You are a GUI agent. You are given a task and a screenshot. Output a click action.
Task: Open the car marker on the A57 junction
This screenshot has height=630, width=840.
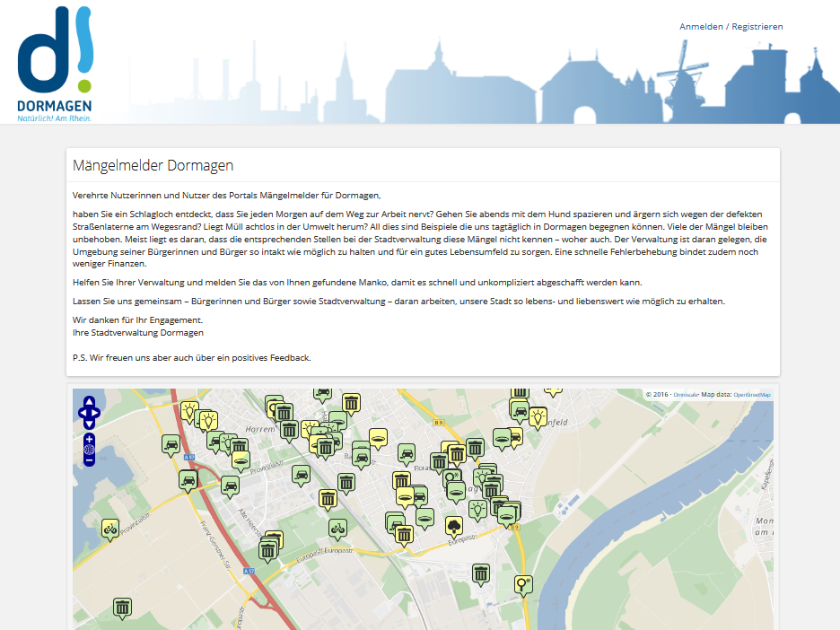pyautogui.click(x=188, y=480)
